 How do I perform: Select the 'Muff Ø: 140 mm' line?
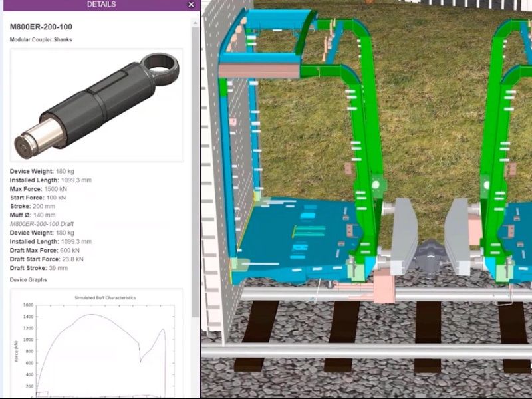point(33,215)
